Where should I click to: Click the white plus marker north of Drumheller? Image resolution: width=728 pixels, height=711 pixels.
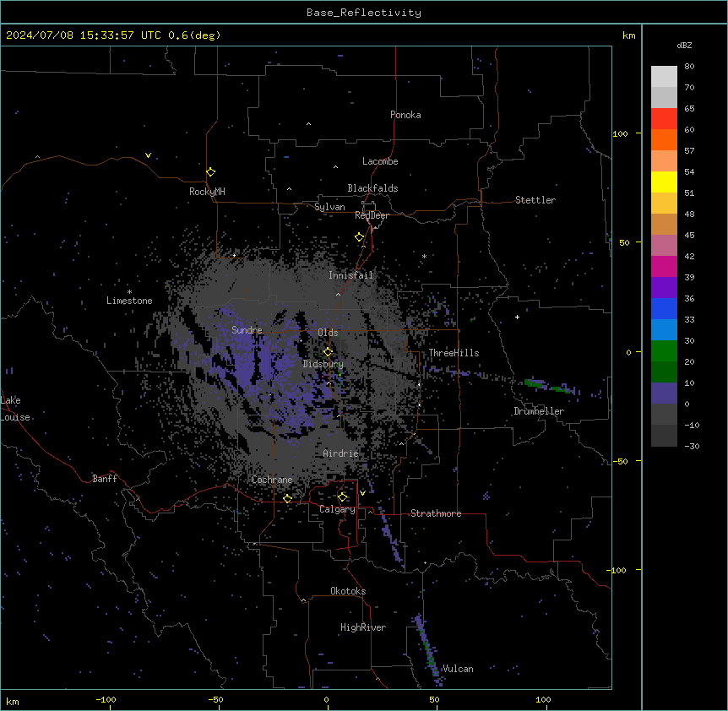tap(517, 317)
